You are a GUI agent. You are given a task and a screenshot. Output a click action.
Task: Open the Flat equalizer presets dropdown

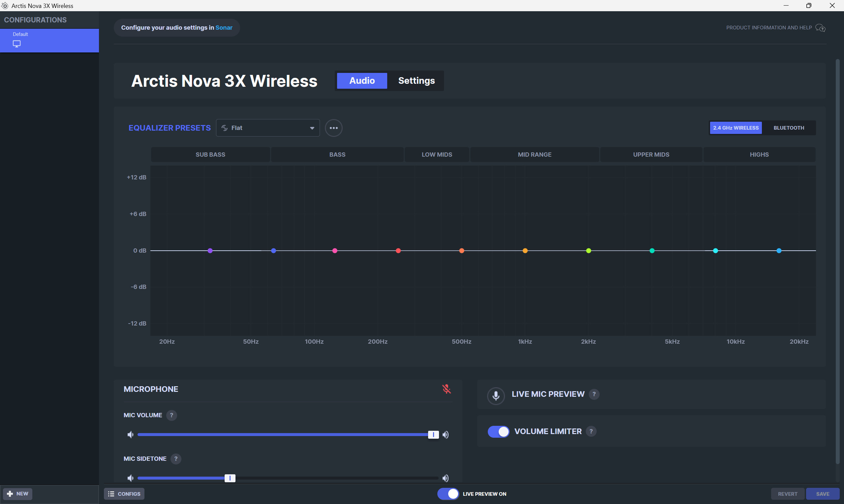click(268, 128)
